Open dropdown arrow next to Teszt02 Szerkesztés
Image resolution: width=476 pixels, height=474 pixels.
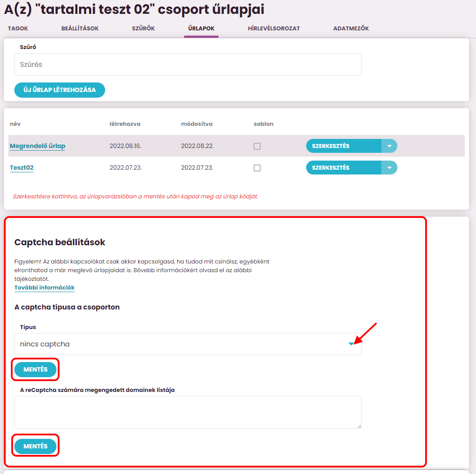click(389, 168)
